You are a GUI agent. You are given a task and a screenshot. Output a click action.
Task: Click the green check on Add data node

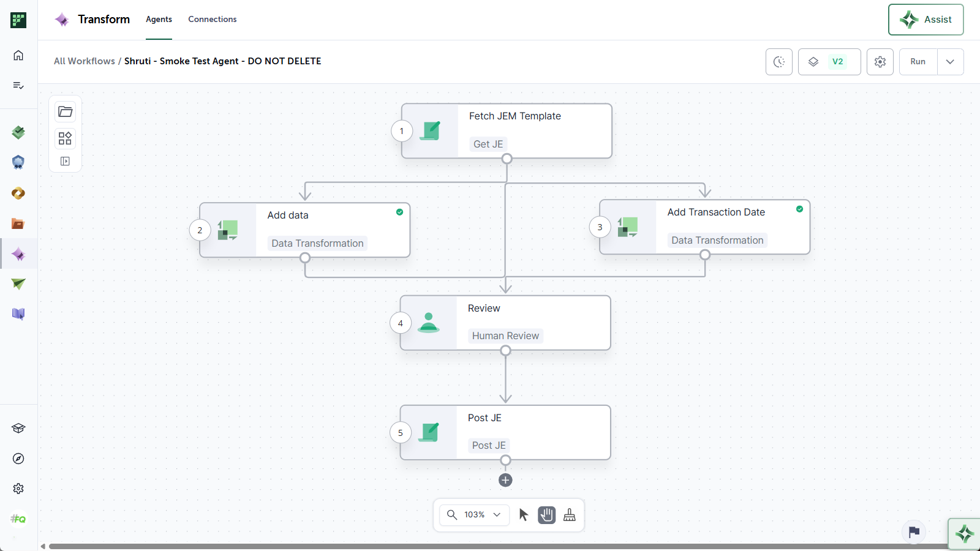pos(399,212)
